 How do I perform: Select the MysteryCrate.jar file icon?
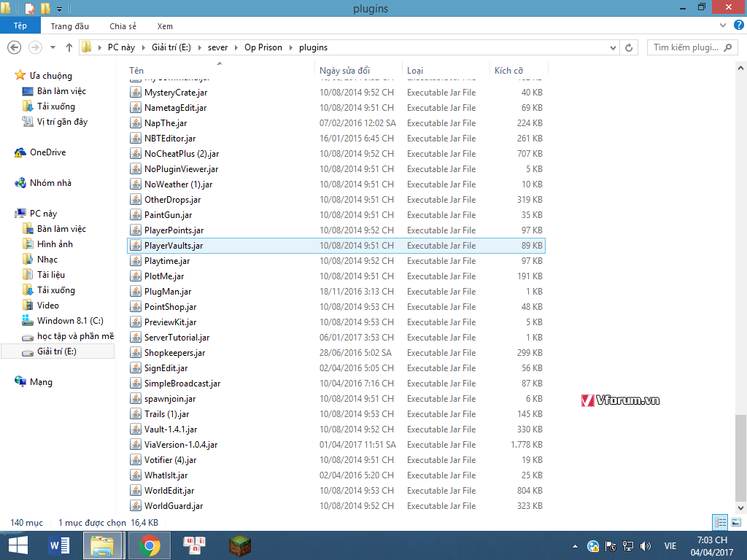136,93
